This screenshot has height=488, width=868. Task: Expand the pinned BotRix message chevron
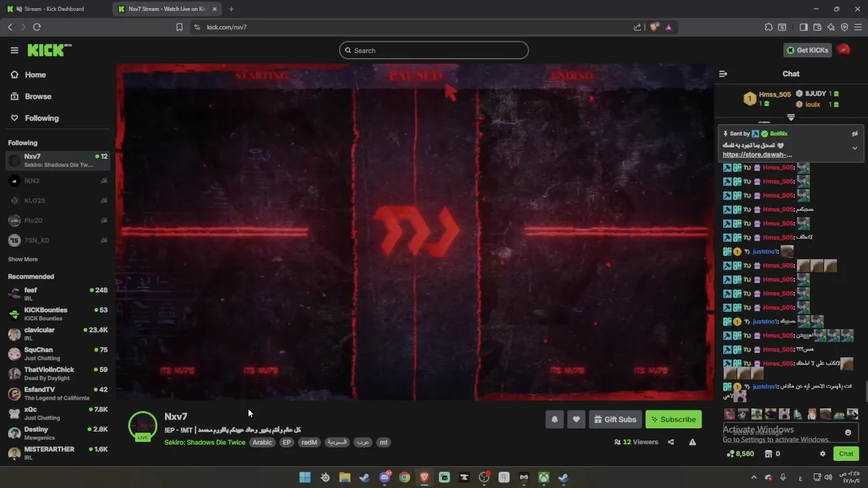(x=854, y=148)
